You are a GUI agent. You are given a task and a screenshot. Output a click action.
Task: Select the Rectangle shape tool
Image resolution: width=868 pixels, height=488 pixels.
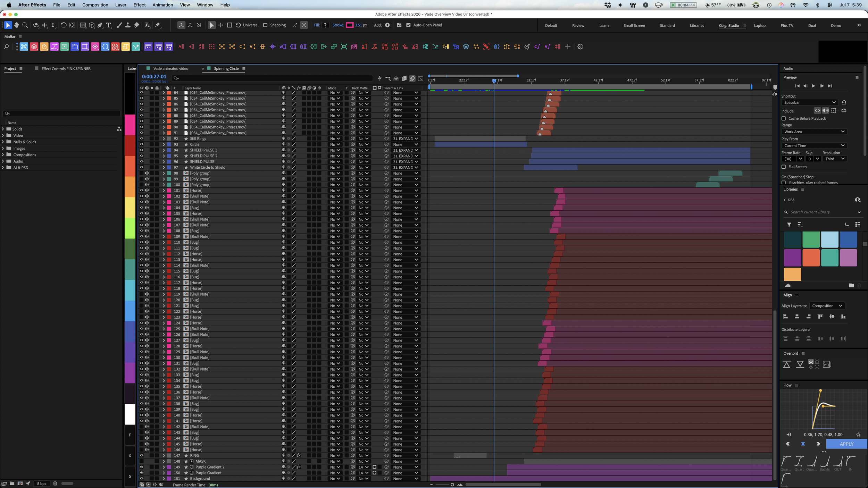[83, 25]
